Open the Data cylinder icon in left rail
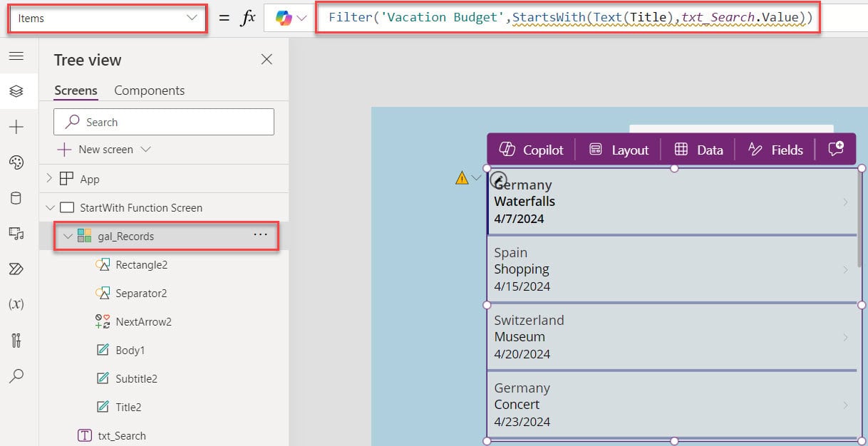The image size is (868, 446). click(x=16, y=198)
